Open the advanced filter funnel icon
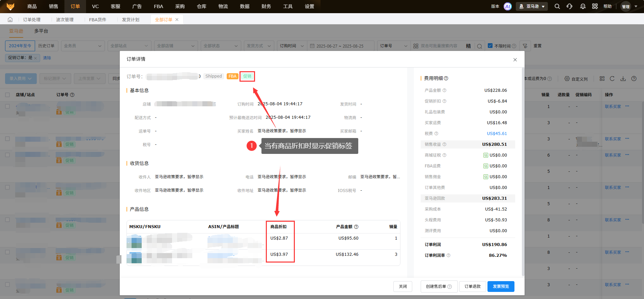Image resolution: width=644 pixels, height=299 pixels. coord(525,46)
